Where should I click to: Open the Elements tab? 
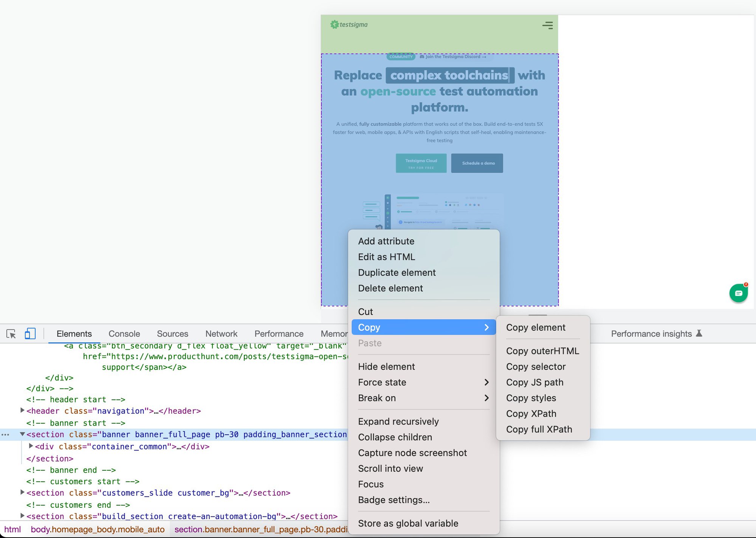point(74,334)
